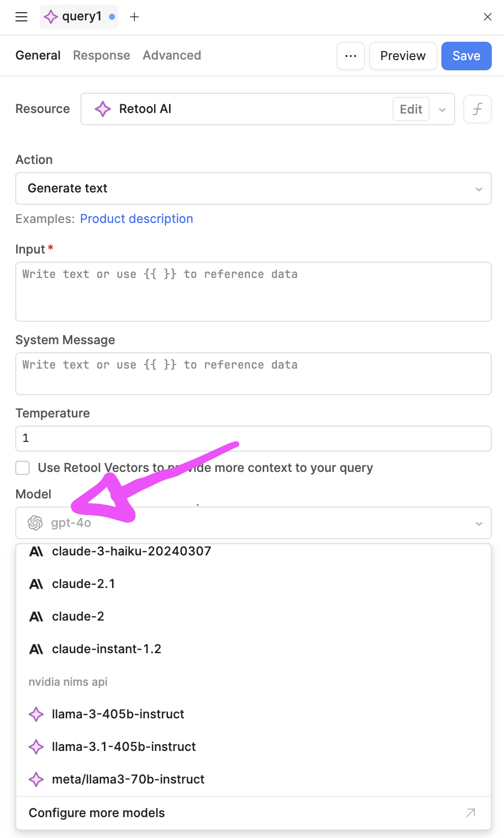Select the query1 tab
The width and height of the screenshot is (504, 838).
(x=79, y=17)
